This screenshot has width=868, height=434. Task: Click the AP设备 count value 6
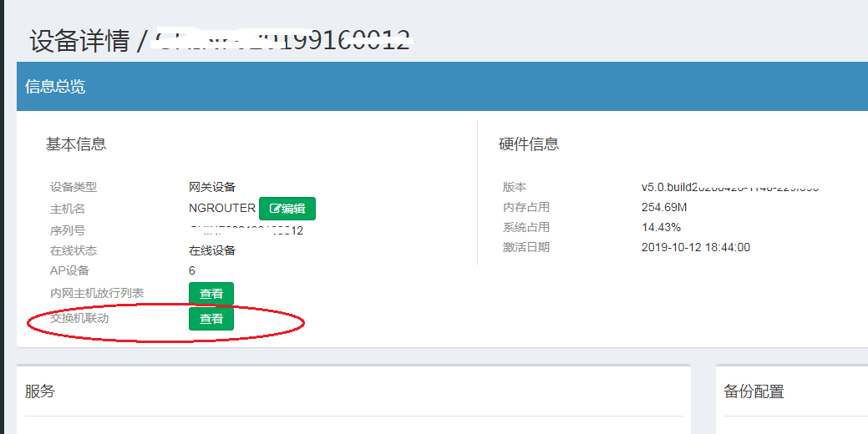[192, 270]
